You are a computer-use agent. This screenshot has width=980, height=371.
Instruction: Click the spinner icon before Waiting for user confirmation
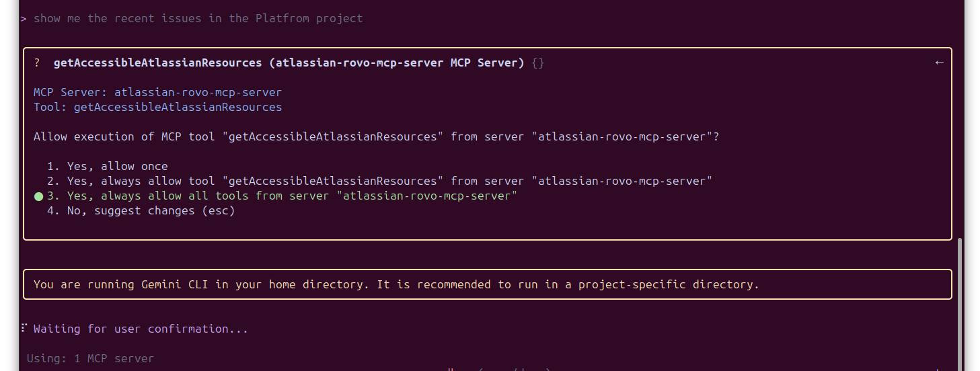(24, 328)
